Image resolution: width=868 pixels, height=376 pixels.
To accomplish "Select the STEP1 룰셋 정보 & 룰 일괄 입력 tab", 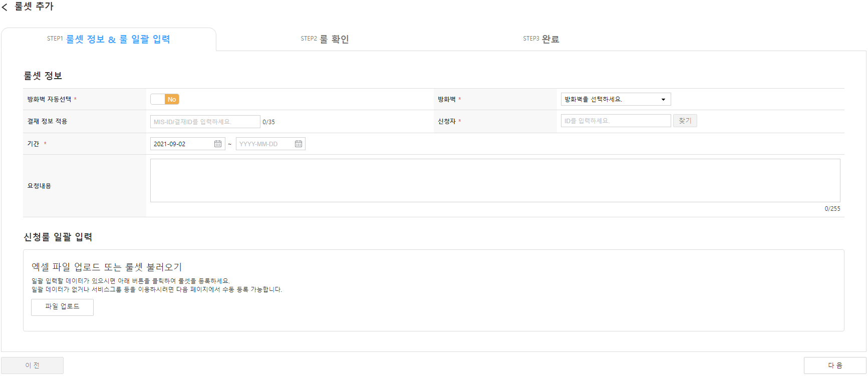I will (x=109, y=39).
